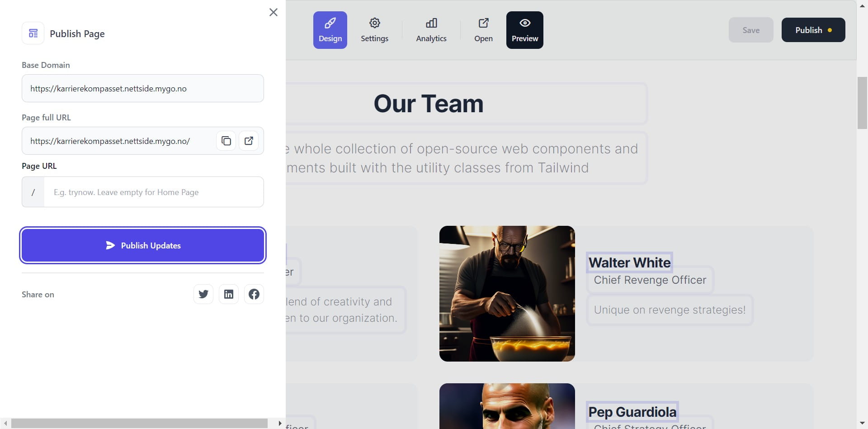Click Walter White's team photo
The width and height of the screenshot is (868, 429).
click(507, 293)
